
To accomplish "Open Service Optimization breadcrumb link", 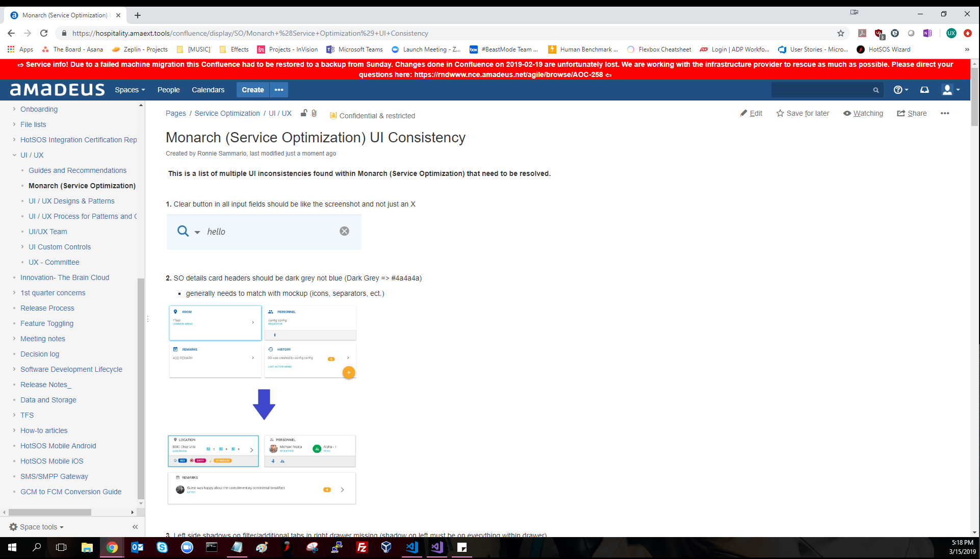I will (x=227, y=113).
